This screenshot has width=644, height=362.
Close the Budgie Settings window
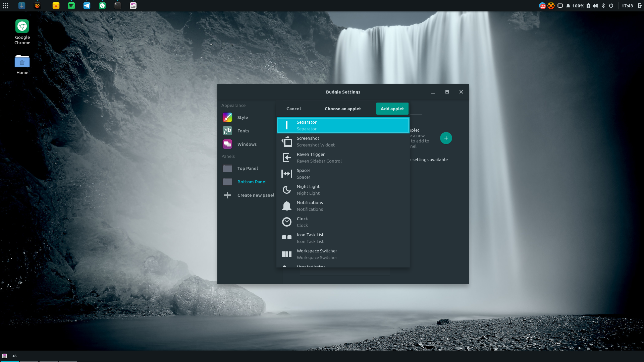[x=461, y=92]
